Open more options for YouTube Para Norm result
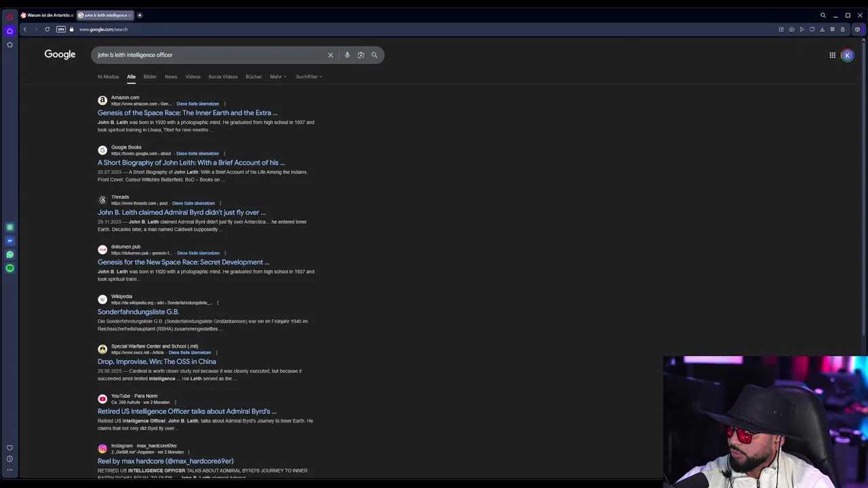Viewport: 868px width, 488px height. click(175, 403)
